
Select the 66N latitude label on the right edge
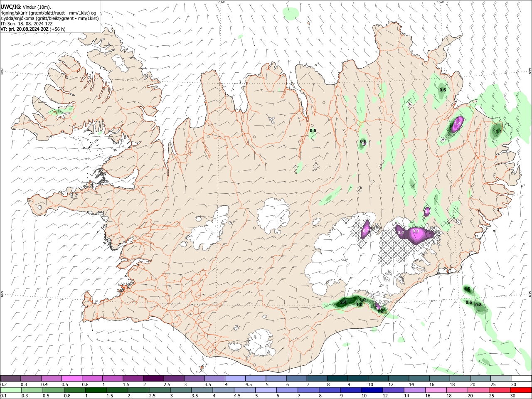click(530, 71)
